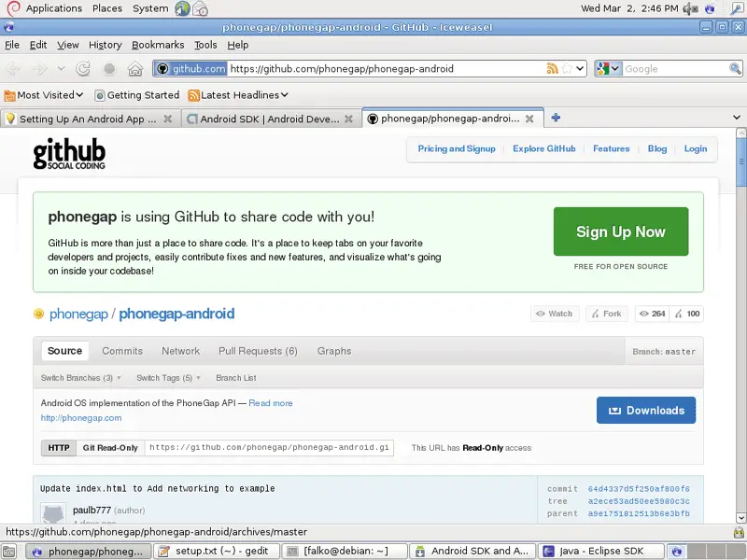The width and height of the screenshot is (747, 560).
Task: Click the volume speaker icon in system tray
Action: pos(690,8)
